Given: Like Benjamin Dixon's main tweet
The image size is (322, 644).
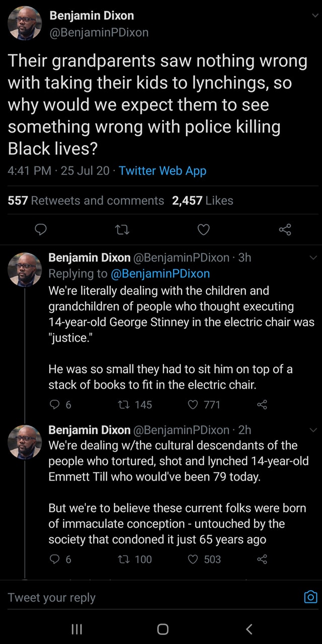Looking at the screenshot, I should click(203, 230).
